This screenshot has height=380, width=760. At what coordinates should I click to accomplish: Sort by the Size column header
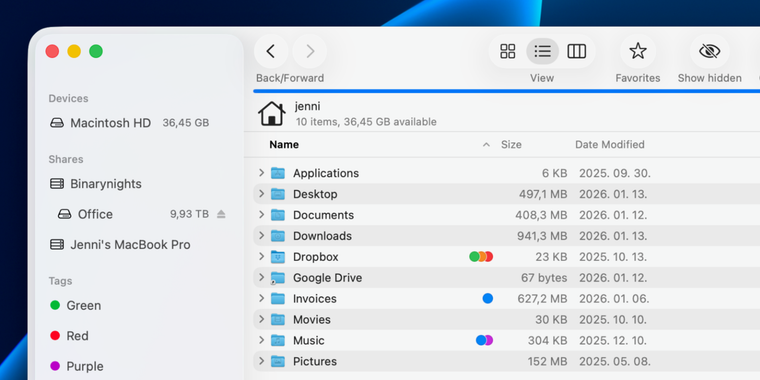(511, 144)
